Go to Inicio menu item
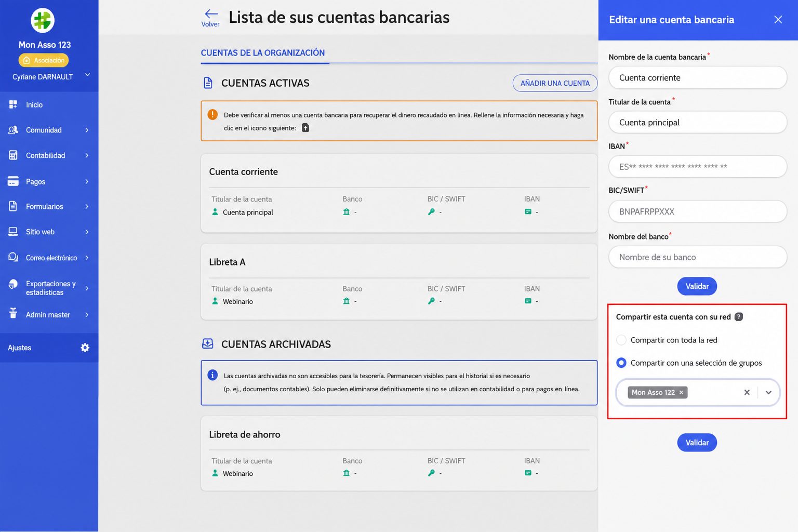 point(34,104)
